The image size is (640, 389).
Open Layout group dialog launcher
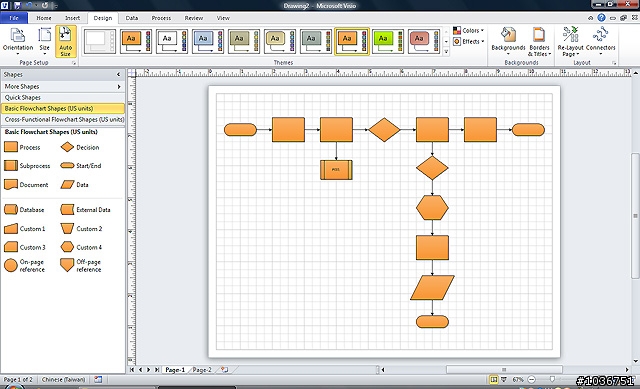coord(613,63)
